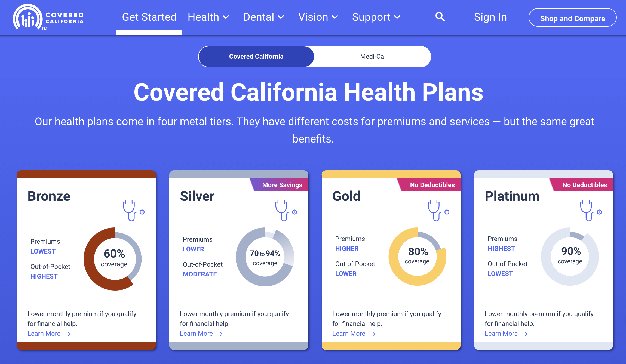Image resolution: width=626 pixels, height=364 pixels.
Task: Switch the toggle to Medi-Cal
Action: [373, 57]
